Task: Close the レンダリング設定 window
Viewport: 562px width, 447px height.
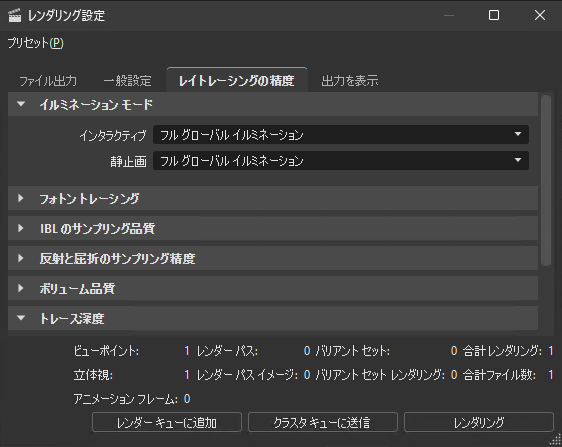Action: point(540,15)
